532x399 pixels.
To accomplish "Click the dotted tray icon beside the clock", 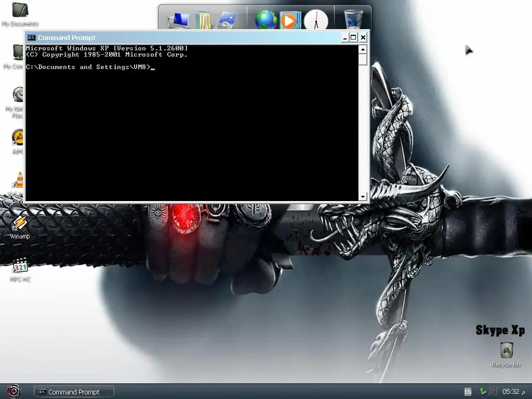I will tap(493, 391).
